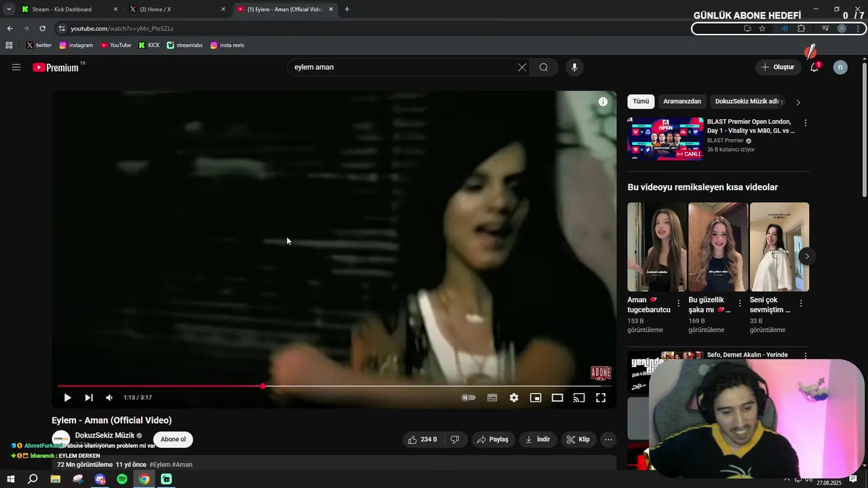This screenshot has width=868, height=488.
Task: Click the red progress scrubber handle
Action: tap(263, 386)
